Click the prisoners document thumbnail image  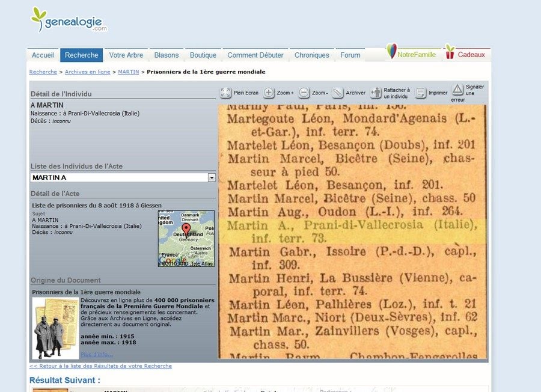click(x=55, y=328)
